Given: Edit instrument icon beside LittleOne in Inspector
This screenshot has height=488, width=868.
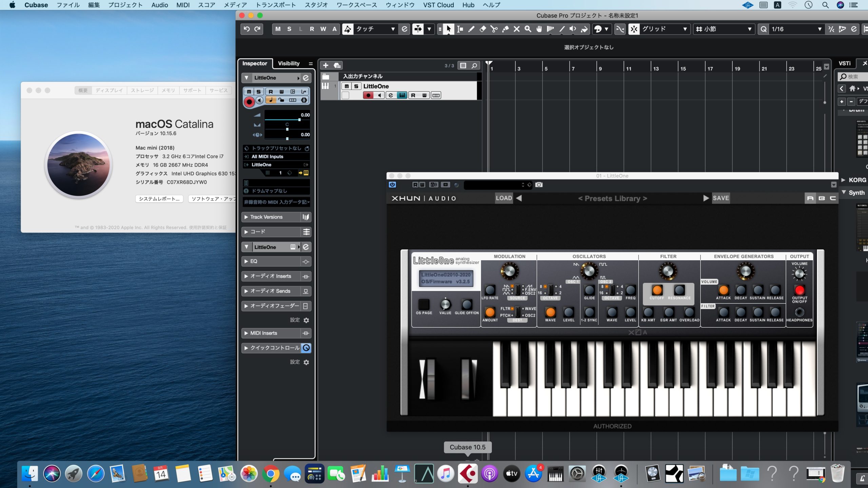Looking at the screenshot, I should coord(306,78).
